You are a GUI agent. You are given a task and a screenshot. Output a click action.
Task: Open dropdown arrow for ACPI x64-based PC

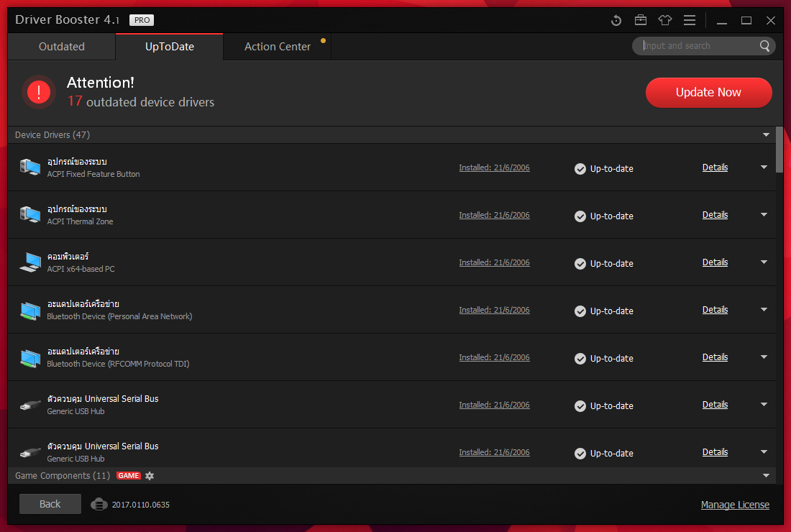tap(764, 262)
